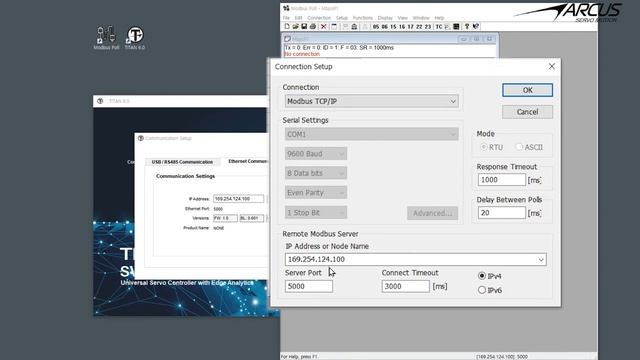
Task: Click the Delay Between Polls field showing 20
Action: [x=501, y=213]
